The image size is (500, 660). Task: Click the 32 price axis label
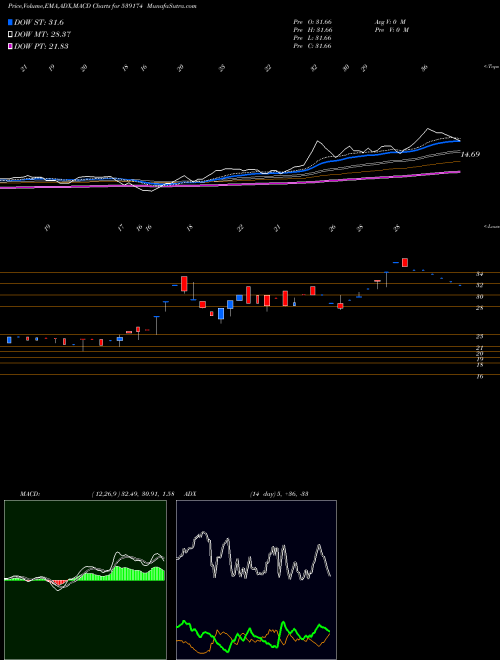coord(479,285)
